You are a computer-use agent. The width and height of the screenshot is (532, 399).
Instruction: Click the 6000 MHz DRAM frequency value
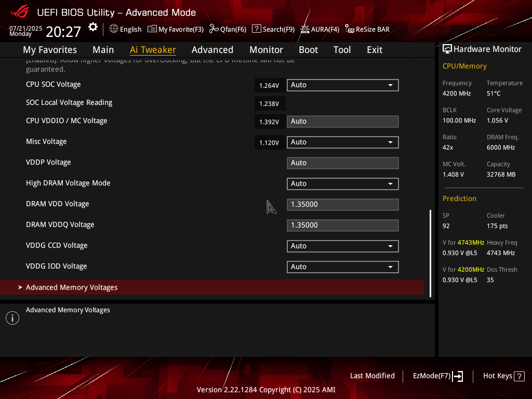pyautogui.click(x=501, y=148)
